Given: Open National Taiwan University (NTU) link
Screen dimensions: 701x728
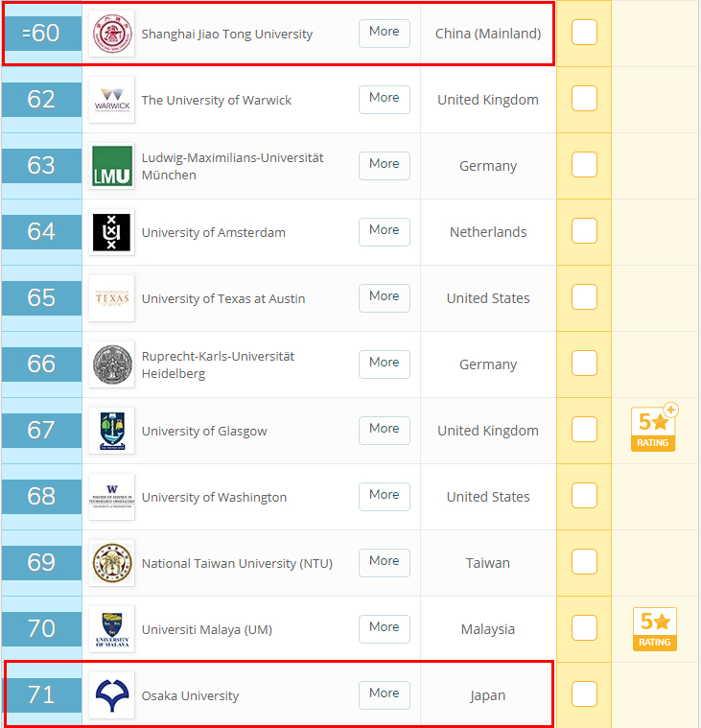Looking at the screenshot, I should pyautogui.click(x=237, y=564).
